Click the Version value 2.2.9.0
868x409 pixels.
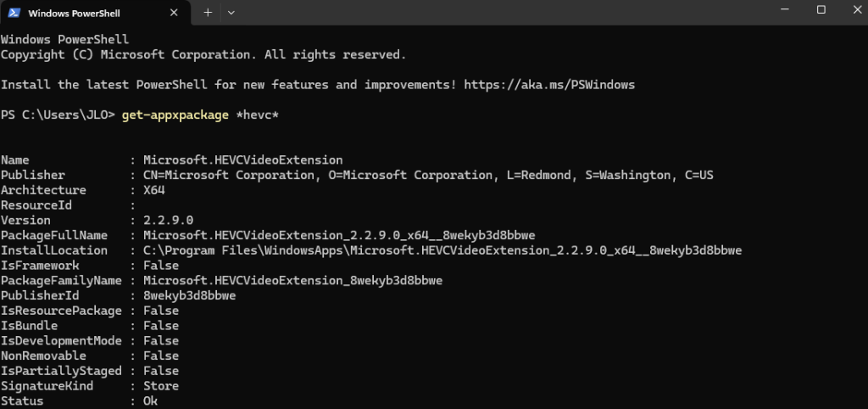169,221
